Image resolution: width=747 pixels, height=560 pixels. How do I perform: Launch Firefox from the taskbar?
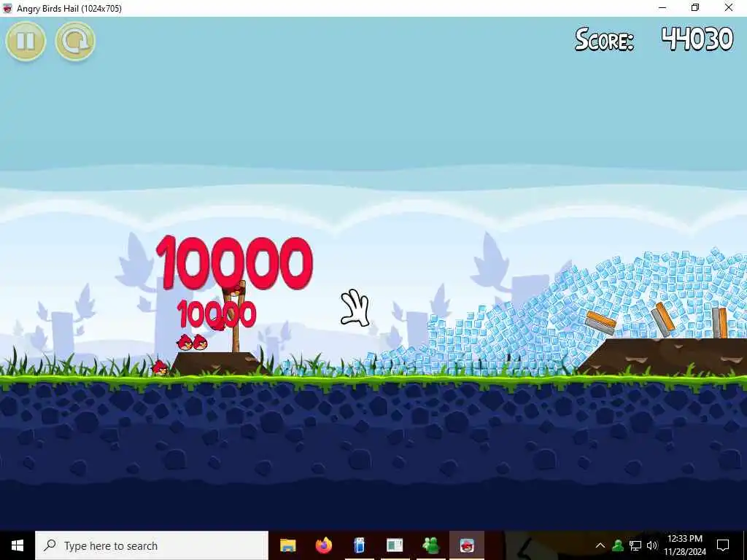pyautogui.click(x=323, y=545)
